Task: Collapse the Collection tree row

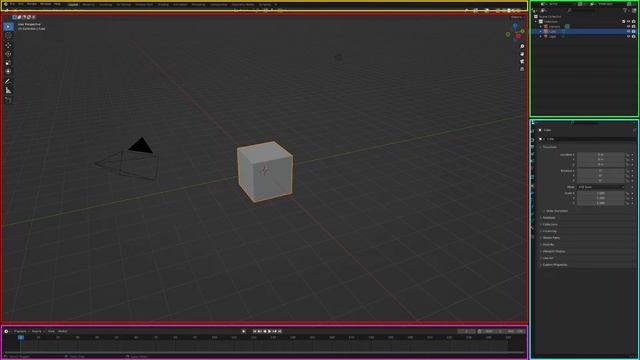Action: pyautogui.click(x=536, y=21)
